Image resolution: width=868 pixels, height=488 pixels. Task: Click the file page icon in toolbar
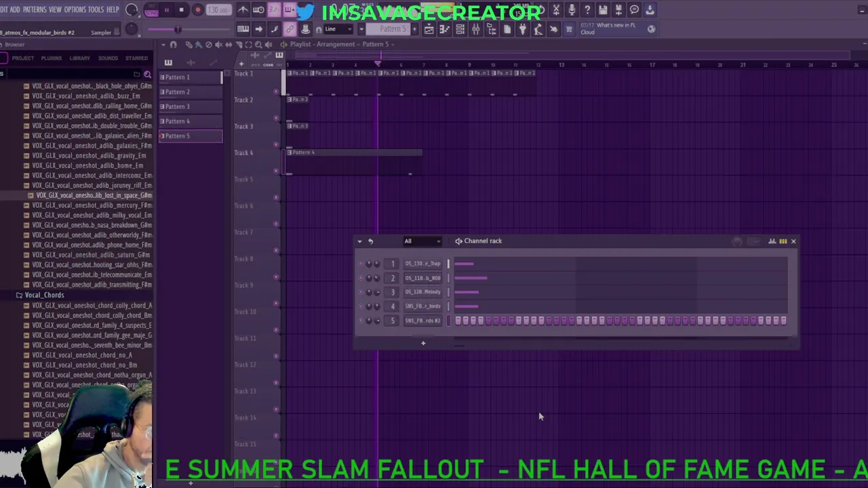[507, 29]
